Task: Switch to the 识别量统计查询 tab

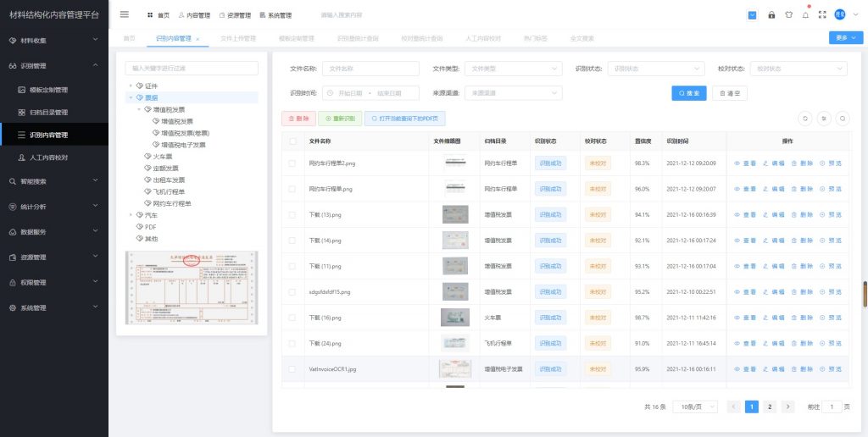Action: 359,39
